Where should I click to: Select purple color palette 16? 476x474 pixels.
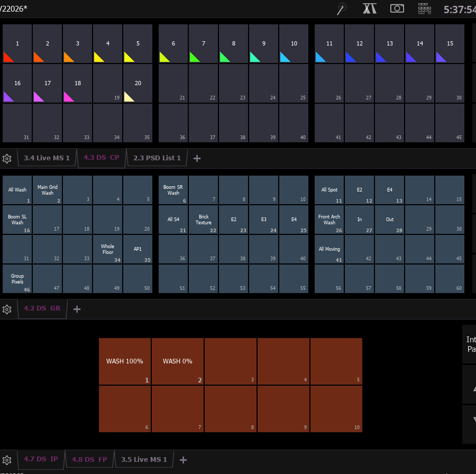point(17,83)
